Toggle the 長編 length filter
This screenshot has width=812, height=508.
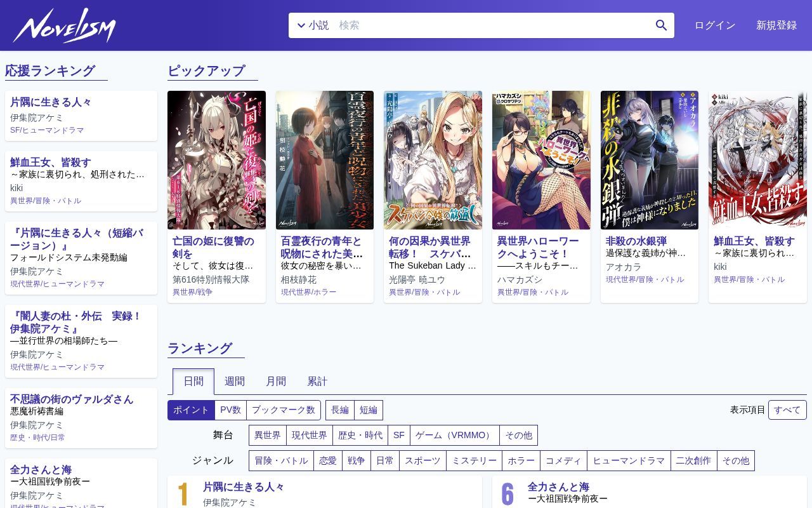[x=340, y=410]
